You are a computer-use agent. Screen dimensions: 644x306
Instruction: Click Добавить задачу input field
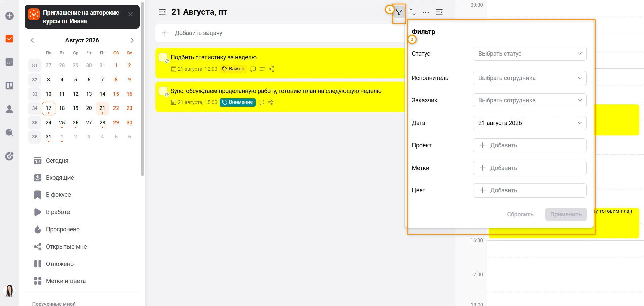click(x=280, y=33)
